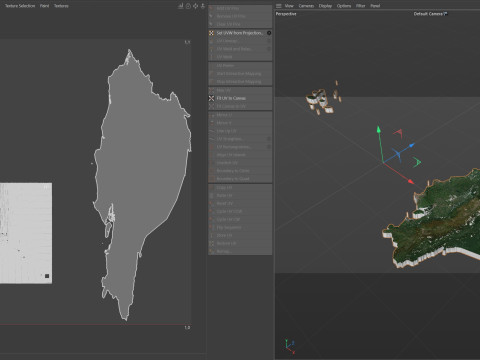Choose Flip Sequence command
480x360 pixels.
coord(240,227)
